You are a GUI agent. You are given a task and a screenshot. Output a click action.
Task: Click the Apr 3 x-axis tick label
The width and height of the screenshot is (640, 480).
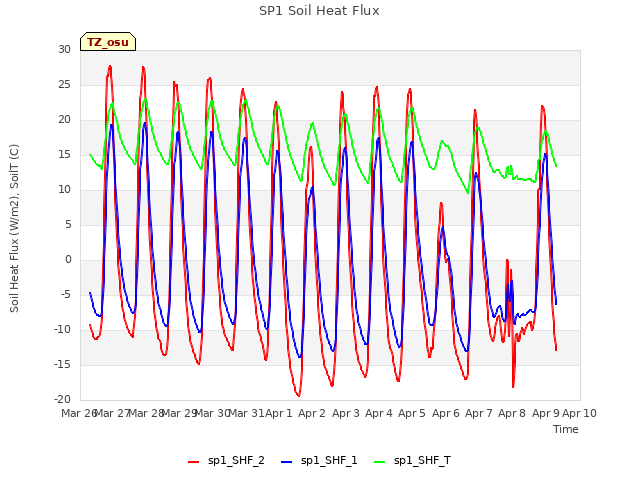[346, 413]
